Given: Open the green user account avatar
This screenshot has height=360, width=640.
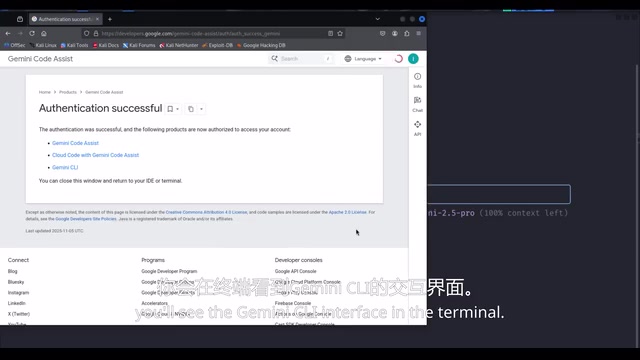Looking at the screenshot, I should click(413, 59).
